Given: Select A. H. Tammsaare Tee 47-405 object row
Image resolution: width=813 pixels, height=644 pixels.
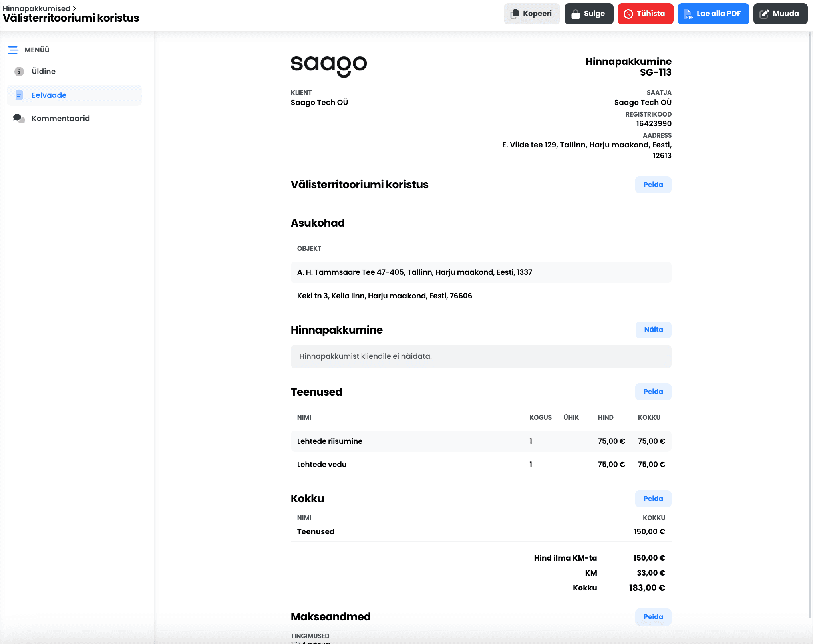Looking at the screenshot, I should [481, 272].
